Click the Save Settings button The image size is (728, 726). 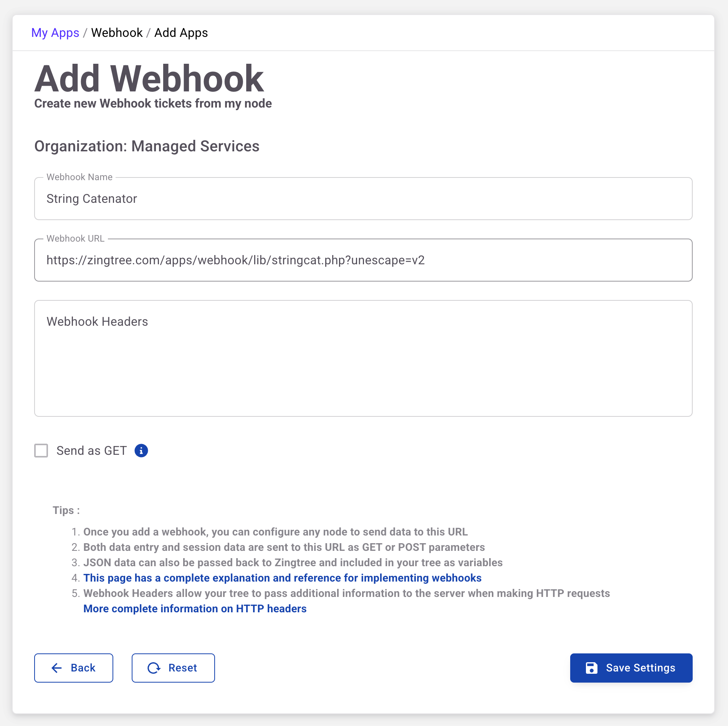[x=631, y=668]
